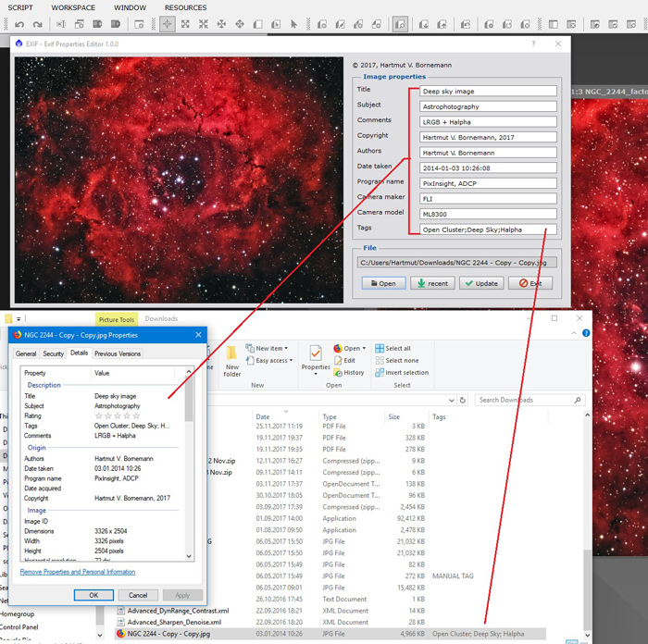Image resolution: width=648 pixels, height=644 pixels.
Task: Click Date column sort chevron
Action: point(285,412)
